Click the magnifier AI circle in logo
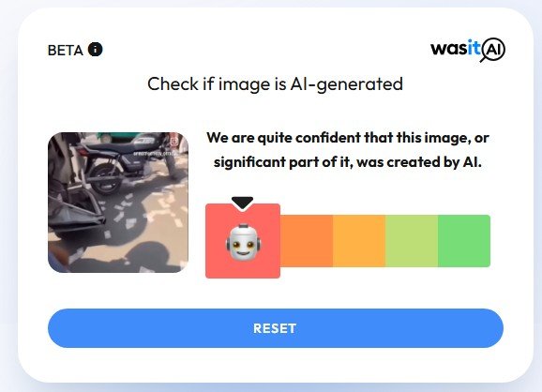Image resolution: width=542 pixels, height=392 pixels. point(492,50)
